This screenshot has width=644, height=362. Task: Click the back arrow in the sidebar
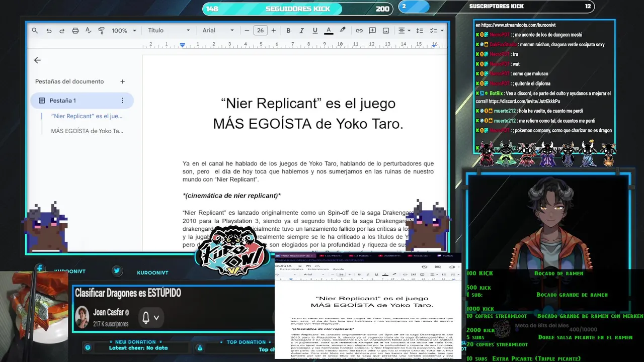coord(37,60)
